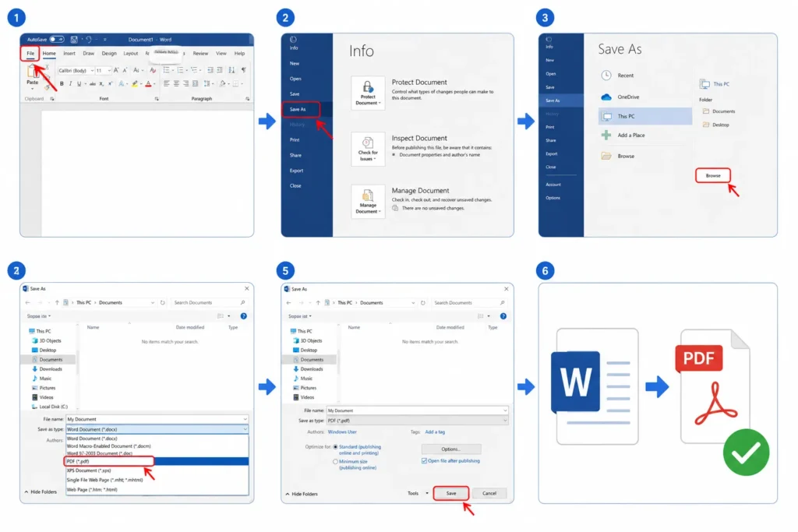Toggle the AutoSave switch in Word's title bar
Image resolution: width=798 pixels, height=532 pixels.
click(57, 40)
